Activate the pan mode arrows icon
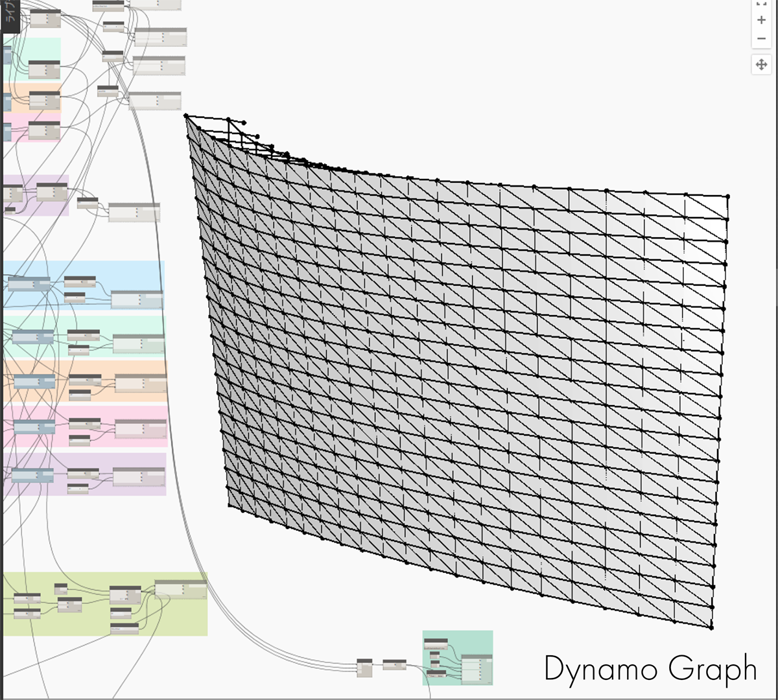Screen dimensions: 778x700 click(x=761, y=65)
